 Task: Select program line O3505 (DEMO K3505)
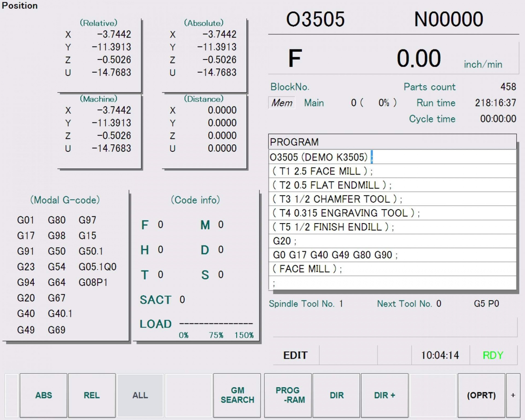tap(319, 157)
